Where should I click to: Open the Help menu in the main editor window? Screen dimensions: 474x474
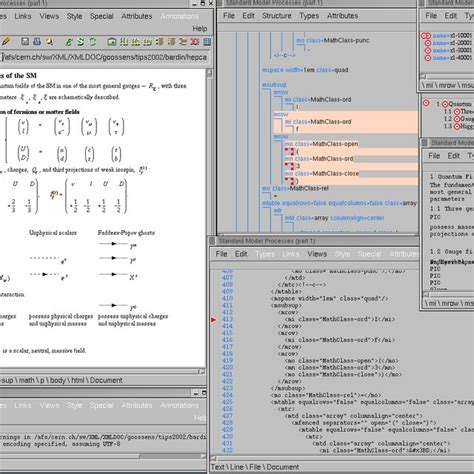[200, 29]
